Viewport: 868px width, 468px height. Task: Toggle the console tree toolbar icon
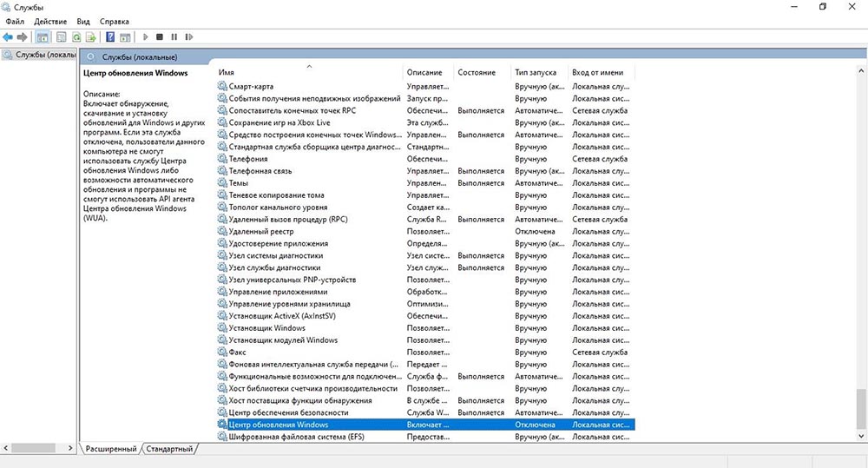coord(43,37)
